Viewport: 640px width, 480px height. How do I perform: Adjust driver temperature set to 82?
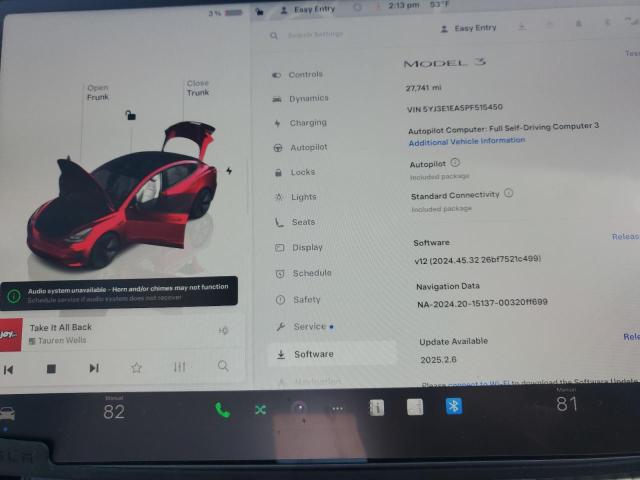tap(114, 412)
